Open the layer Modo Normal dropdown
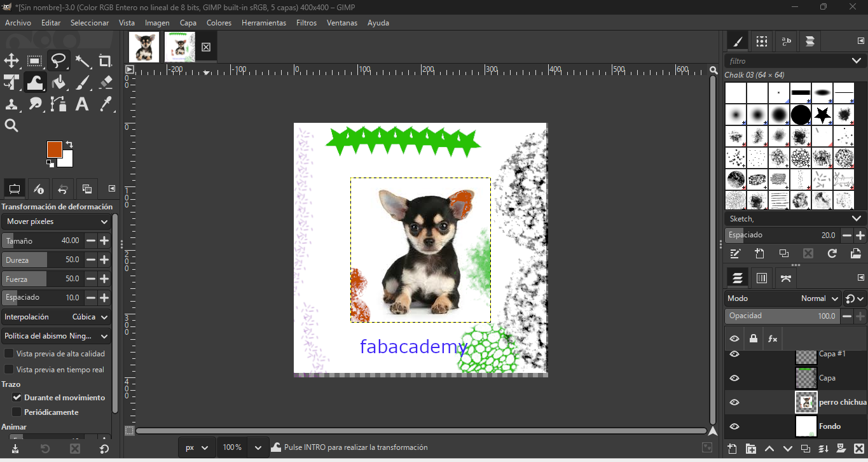The width and height of the screenshot is (868, 462). [783, 298]
